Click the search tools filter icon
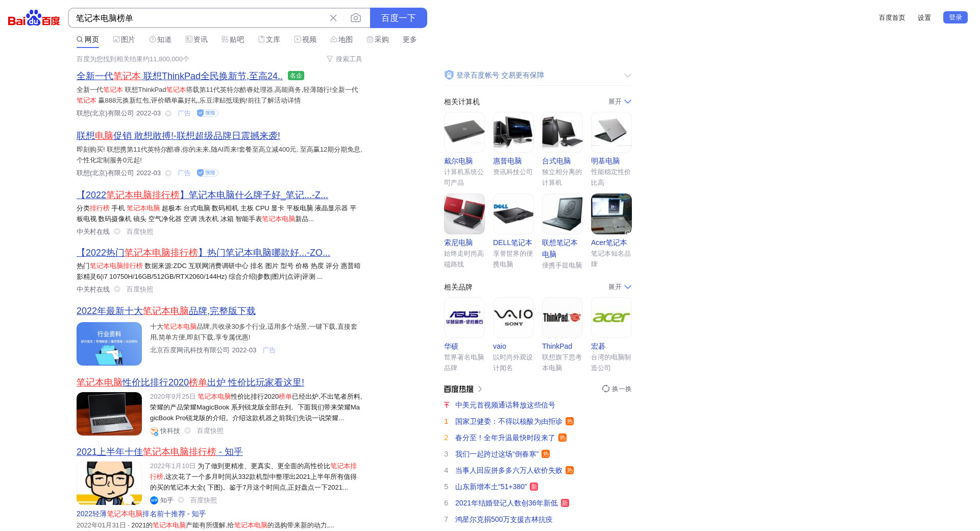This screenshot has height=531, width=980. [x=330, y=59]
